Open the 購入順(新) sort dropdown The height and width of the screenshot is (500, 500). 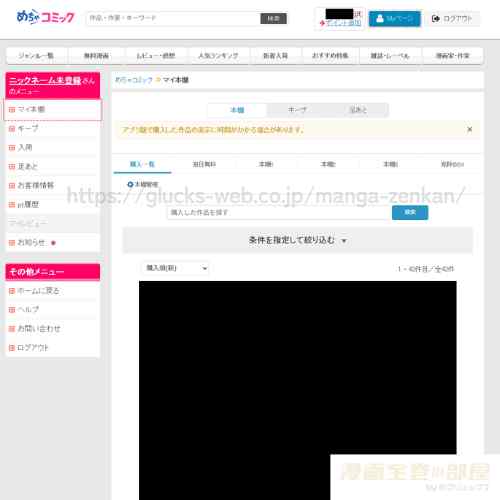click(176, 268)
